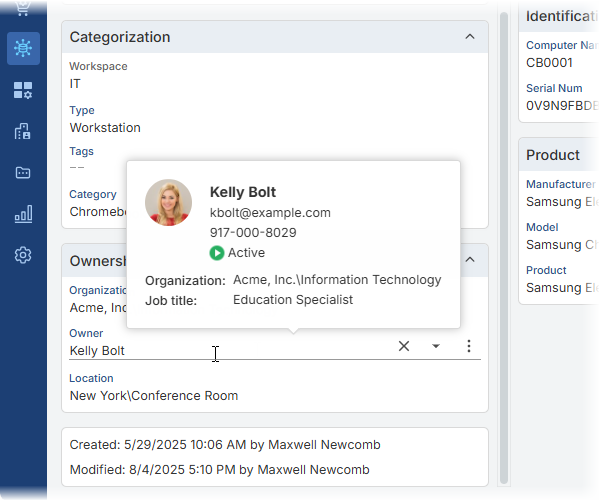The width and height of the screenshot is (600, 501).
Task: Select the highlighted assets network icon
Action: pos(23,48)
